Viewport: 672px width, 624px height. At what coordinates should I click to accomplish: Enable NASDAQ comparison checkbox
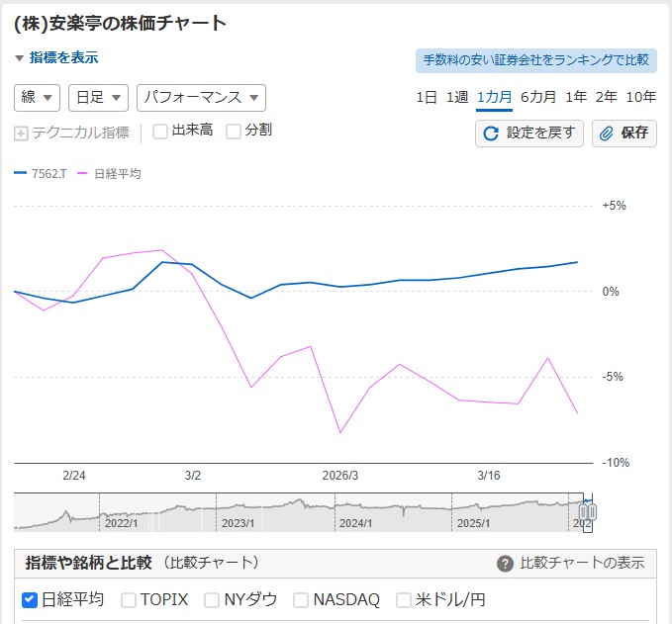(x=302, y=599)
